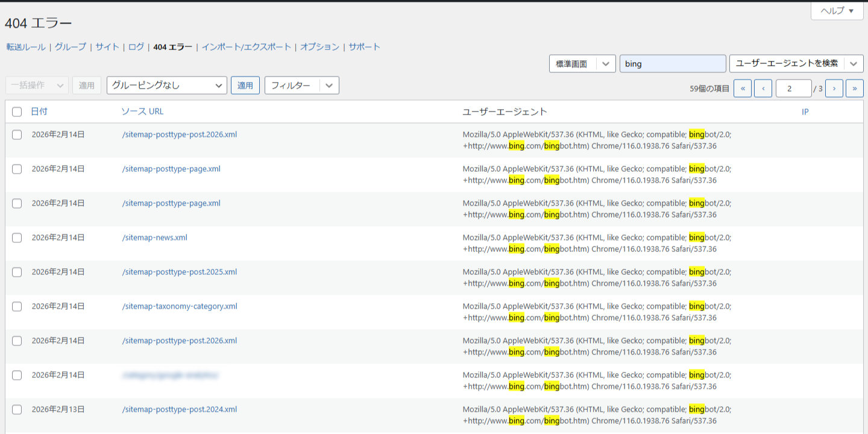Screen dimensions: 868x434
Task: Expand the 標準画面 display mode dropdown
Action: [606, 64]
